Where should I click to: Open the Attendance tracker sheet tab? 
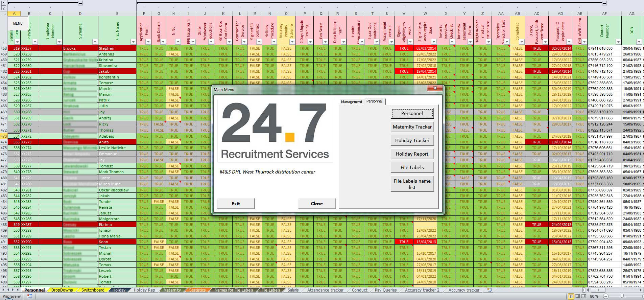point(325,290)
